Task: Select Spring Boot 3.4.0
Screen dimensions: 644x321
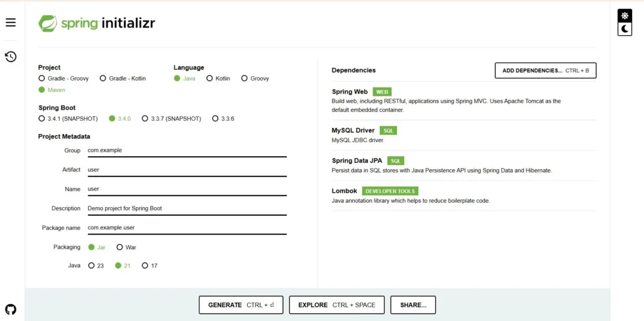Action: (120, 119)
